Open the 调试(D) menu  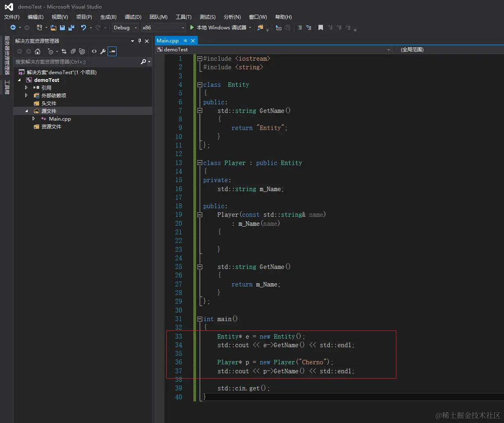pos(133,17)
